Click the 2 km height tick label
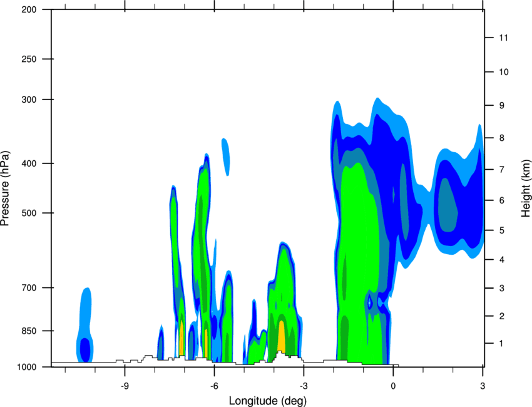Screen dimensions: 532x407 click(501, 316)
